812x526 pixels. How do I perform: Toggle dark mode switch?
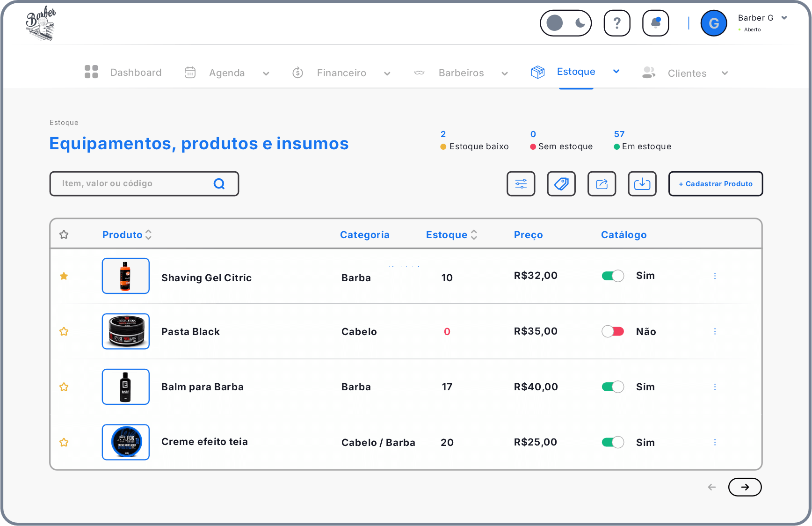565,23
